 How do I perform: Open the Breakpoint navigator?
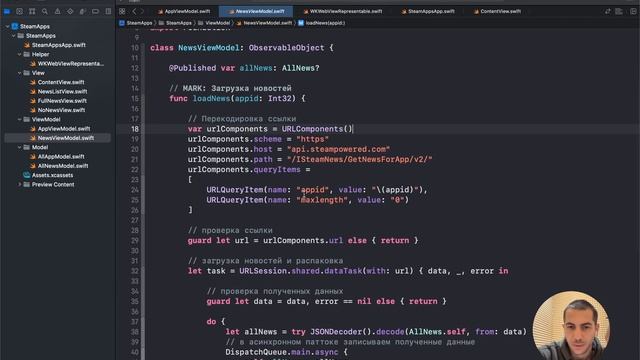coord(96,11)
